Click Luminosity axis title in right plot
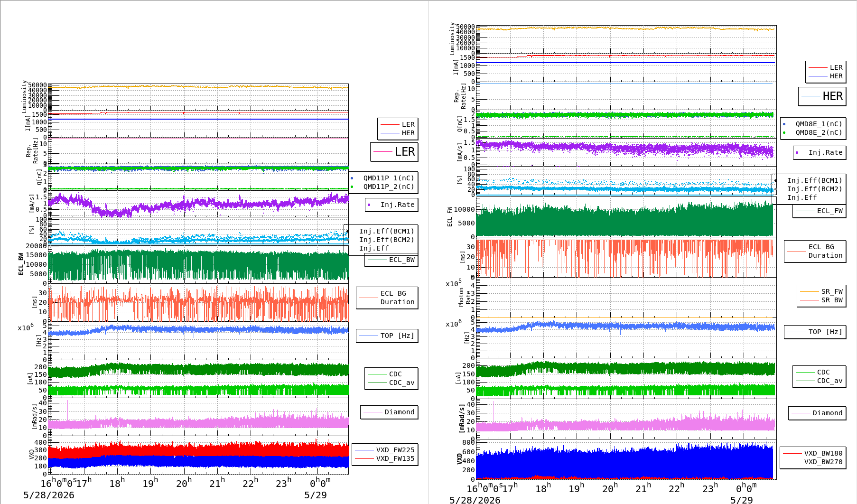Screen dimensions: 857x504 [x=452, y=38]
